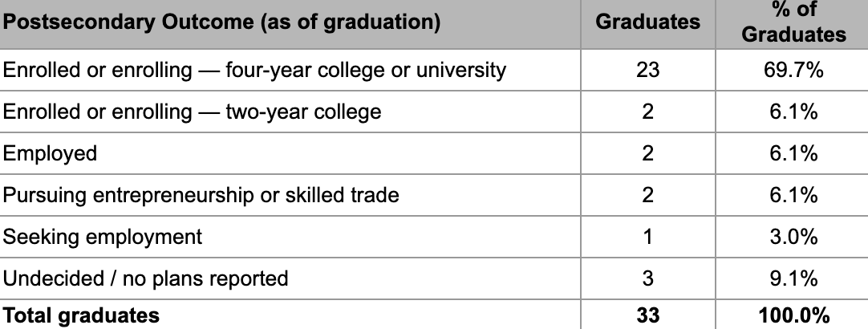Select graduates count for entrepreneurship or skilled trade
Viewport: 868px width, 329px height.
tap(647, 195)
